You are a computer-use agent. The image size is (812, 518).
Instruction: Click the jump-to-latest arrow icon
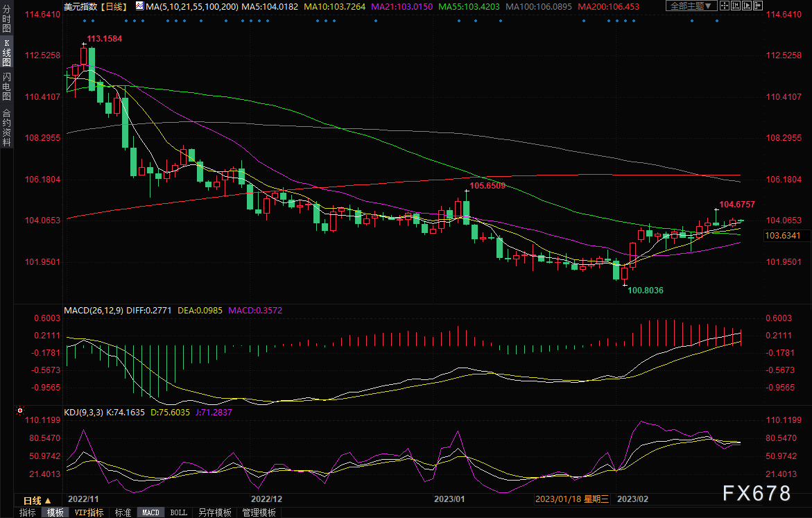click(758, 6)
